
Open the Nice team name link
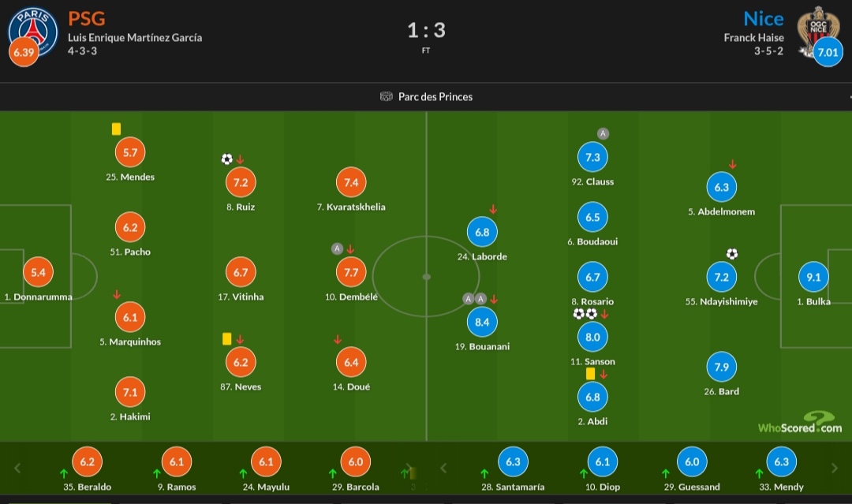point(764,18)
